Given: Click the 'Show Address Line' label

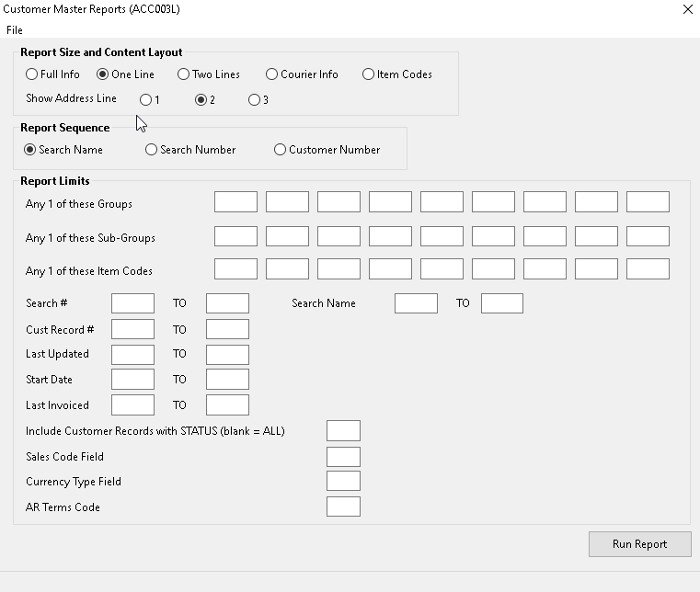Looking at the screenshot, I should [x=71, y=98].
